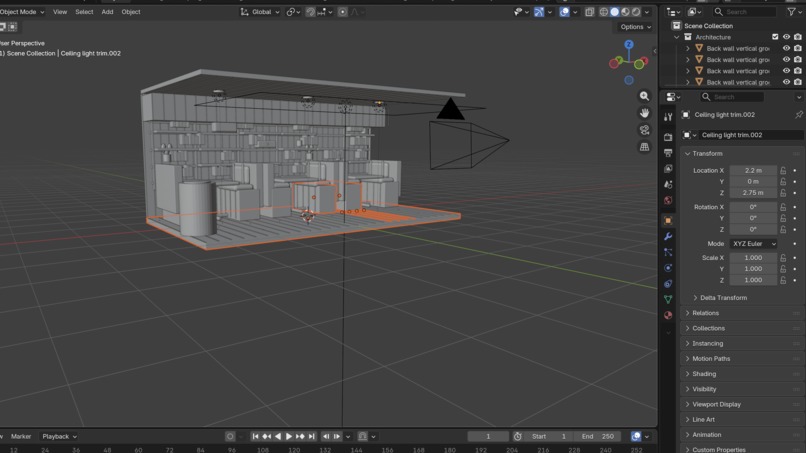Open the View menu
The height and width of the screenshot is (453, 806).
[60, 12]
